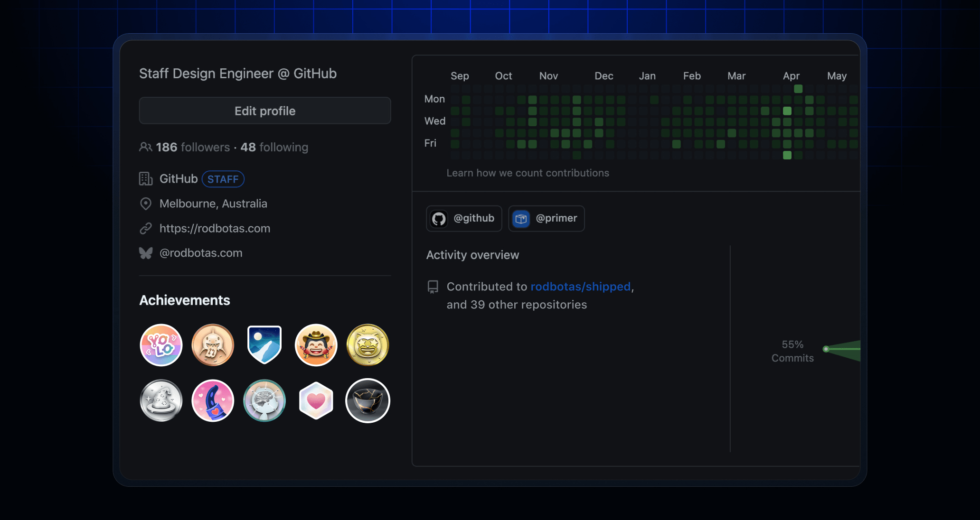Screen dimensions: 980x520
Task: Click the bright April contribution square in top row
Action: tap(798, 89)
